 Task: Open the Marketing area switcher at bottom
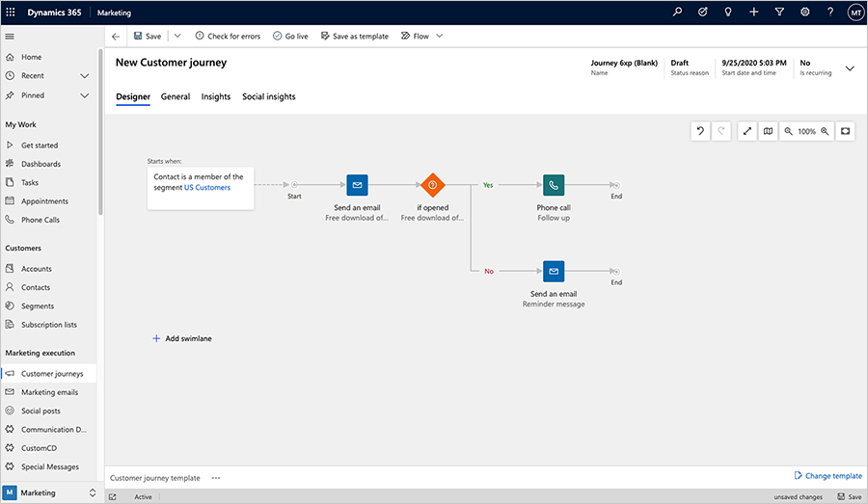(x=48, y=492)
